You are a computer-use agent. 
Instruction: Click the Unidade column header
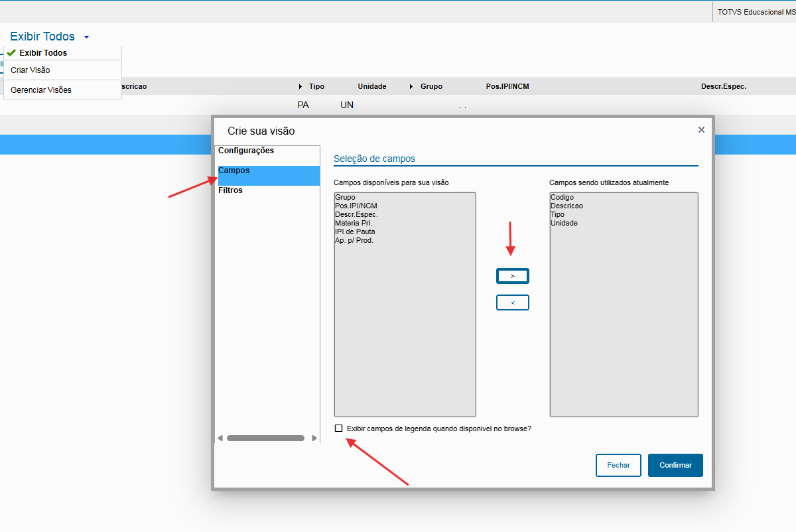click(x=372, y=86)
